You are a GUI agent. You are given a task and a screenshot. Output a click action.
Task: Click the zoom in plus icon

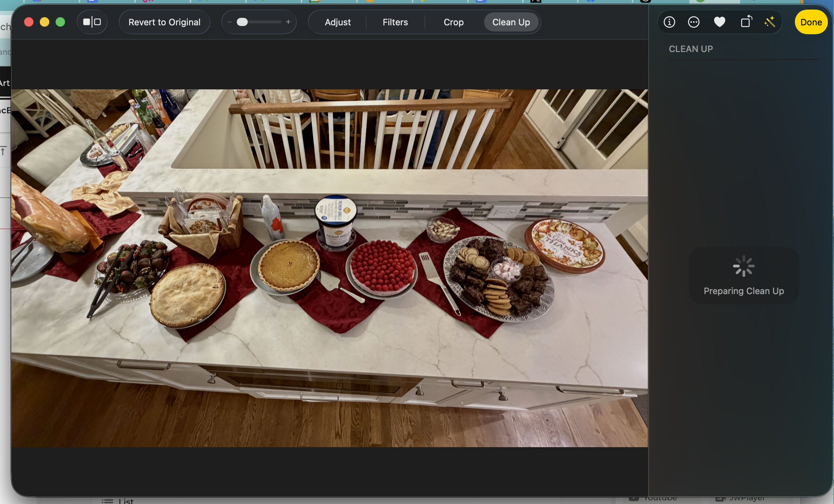(x=288, y=22)
